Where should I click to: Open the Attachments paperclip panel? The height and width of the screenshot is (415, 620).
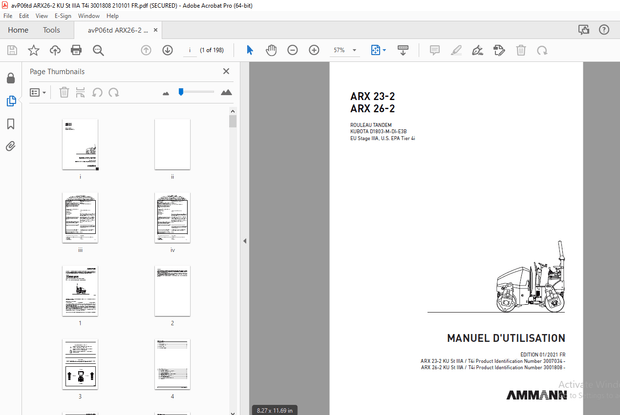tap(11, 146)
